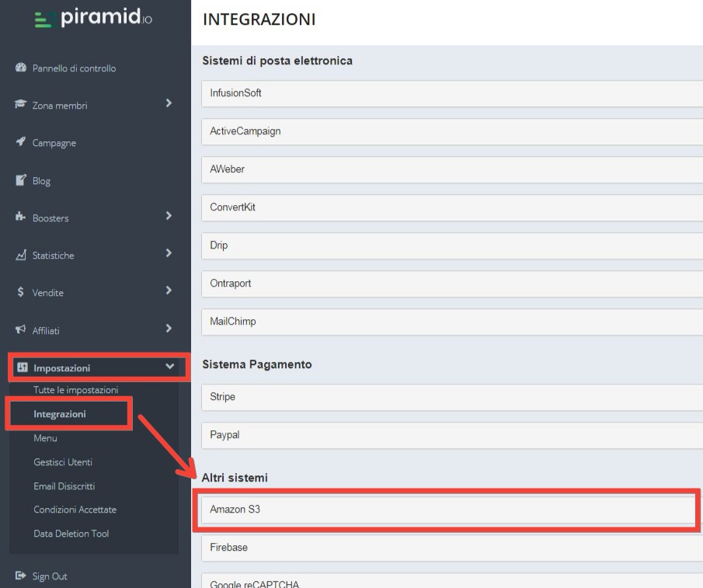The height and width of the screenshot is (588, 703).
Task: Click the piramid.io logo
Action: 93,18
